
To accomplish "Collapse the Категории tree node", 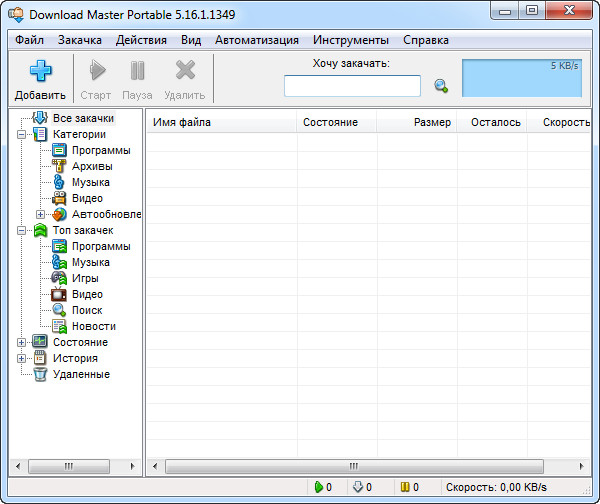I will [22, 134].
